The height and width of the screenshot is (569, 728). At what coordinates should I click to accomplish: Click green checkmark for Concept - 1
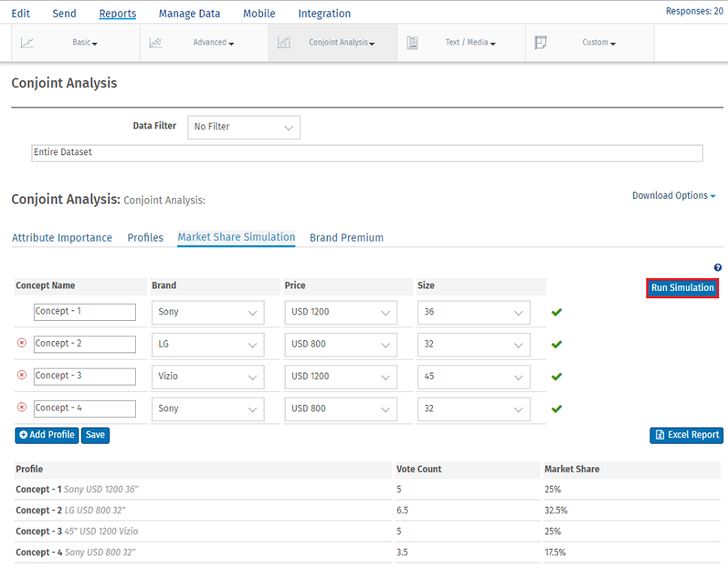pyautogui.click(x=557, y=312)
